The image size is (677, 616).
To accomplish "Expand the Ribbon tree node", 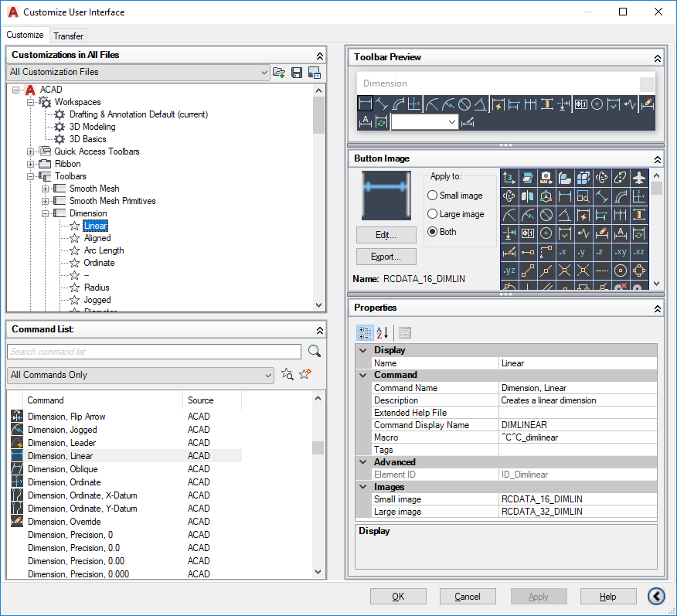I will pyautogui.click(x=30, y=164).
